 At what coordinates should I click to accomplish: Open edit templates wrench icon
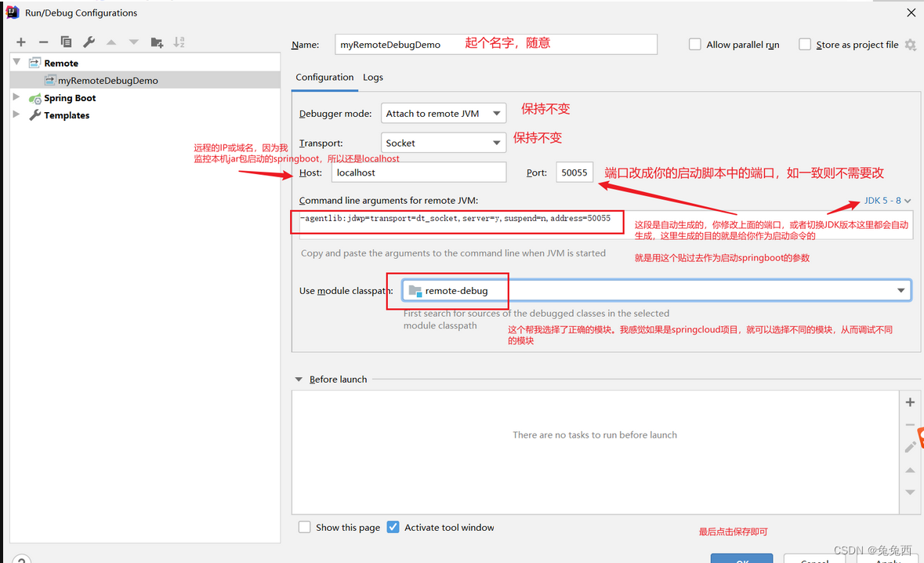89,42
